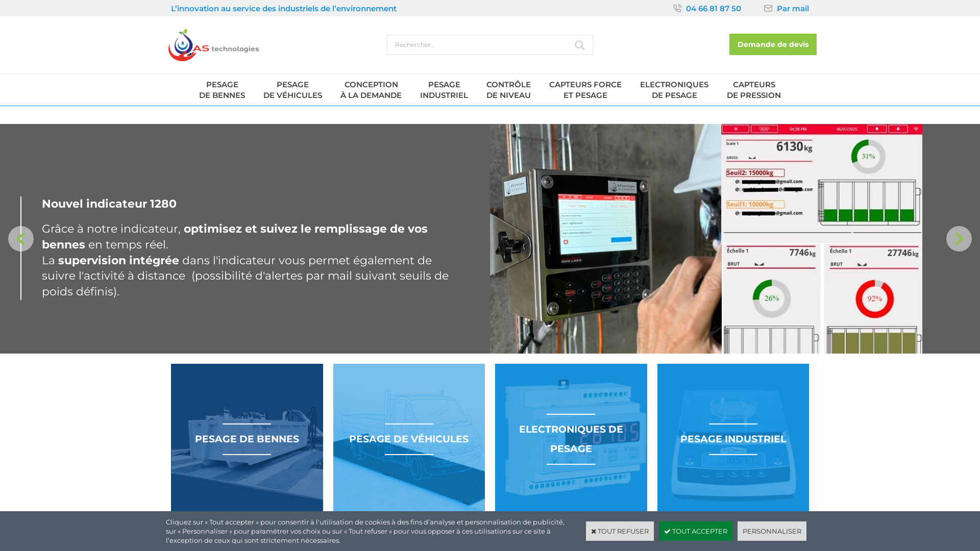This screenshot has height=551, width=980.
Task: Click inside the Rechercher search field
Action: click(x=475, y=45)
